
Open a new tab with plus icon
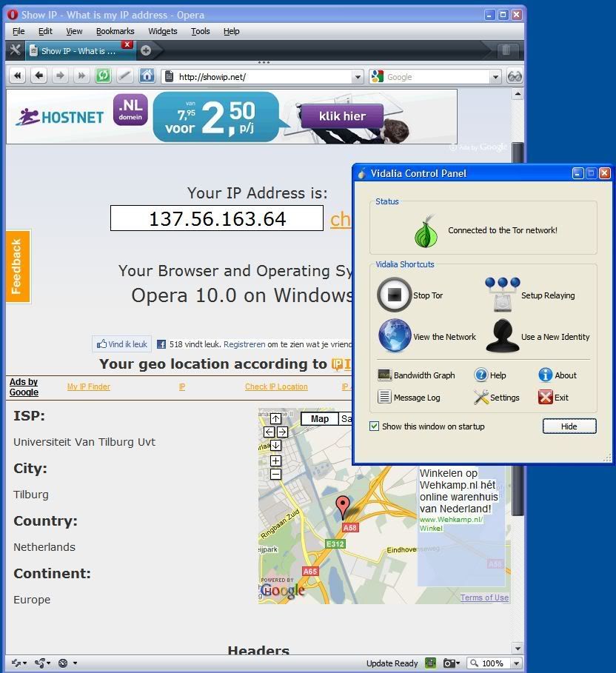coord(146,50)
